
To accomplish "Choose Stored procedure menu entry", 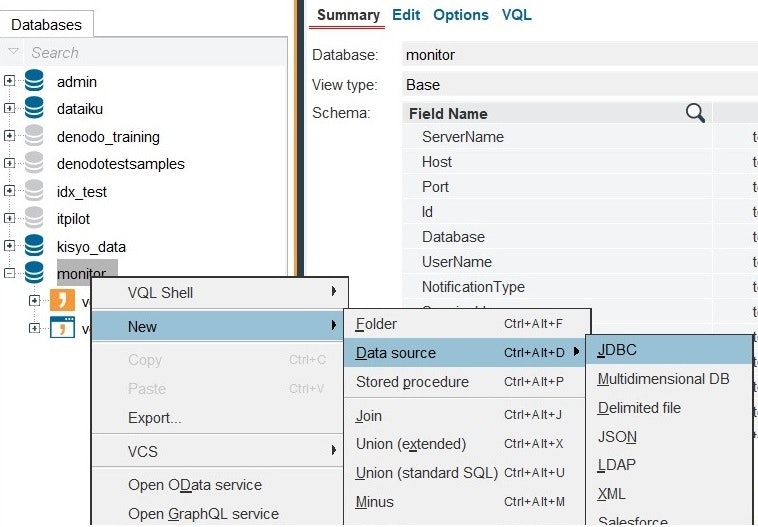I will [465, 381].
